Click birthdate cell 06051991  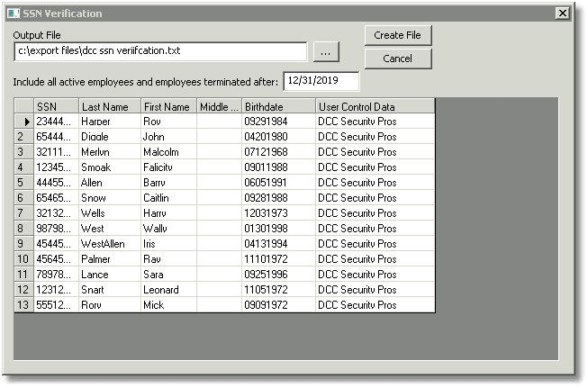(x=278, y=183)
